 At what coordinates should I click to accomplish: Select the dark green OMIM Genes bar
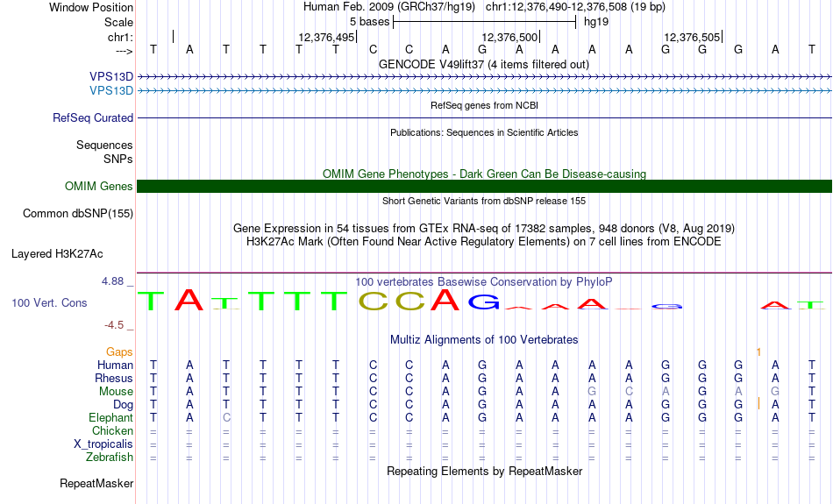tap(484, 187)
